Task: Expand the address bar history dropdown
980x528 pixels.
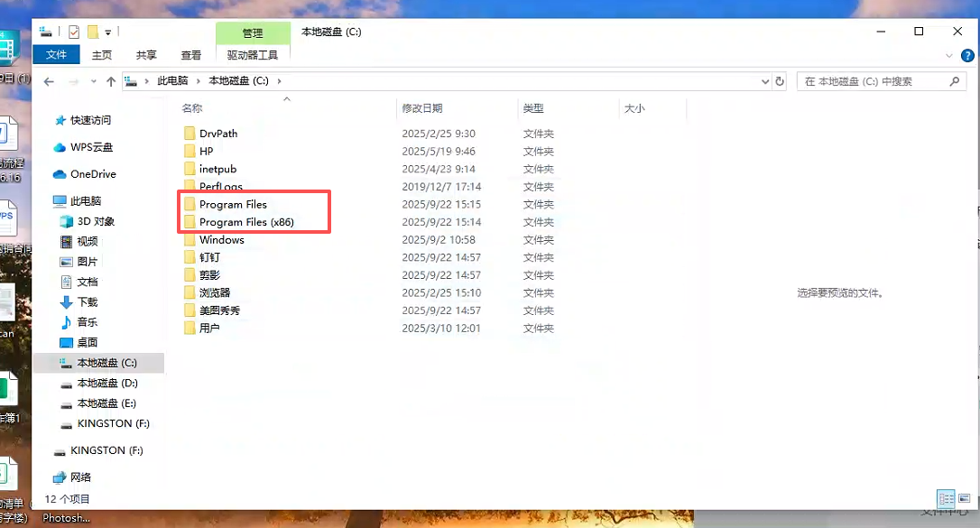Action: pos(765,81)
